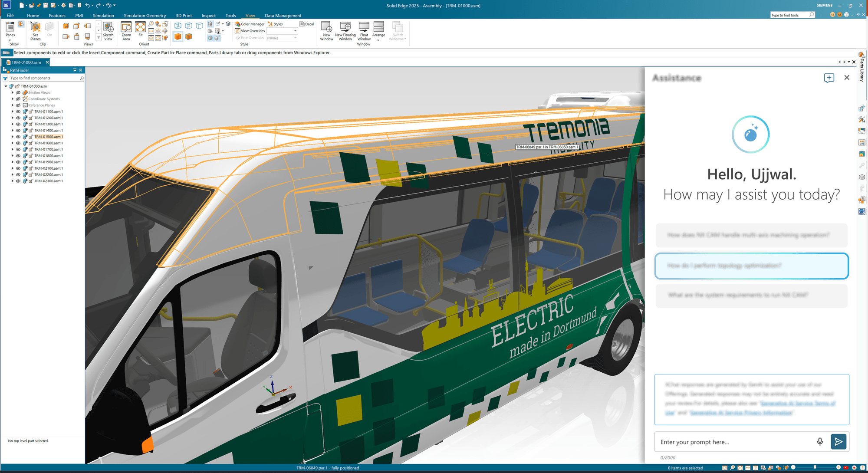This screenshot has width=868, height=473.
Task: Open the Color Manager
Action: click(250, 24)
